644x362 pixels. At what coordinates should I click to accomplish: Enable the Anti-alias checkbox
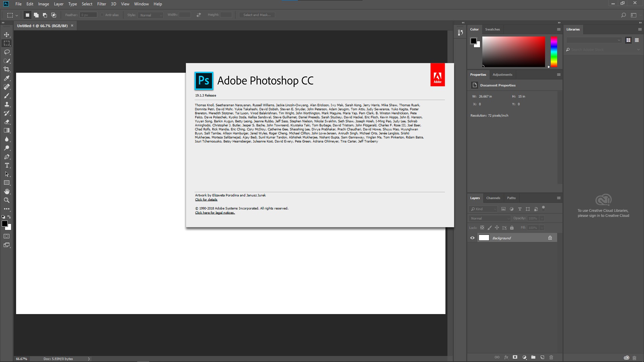(x=102, y=15)
